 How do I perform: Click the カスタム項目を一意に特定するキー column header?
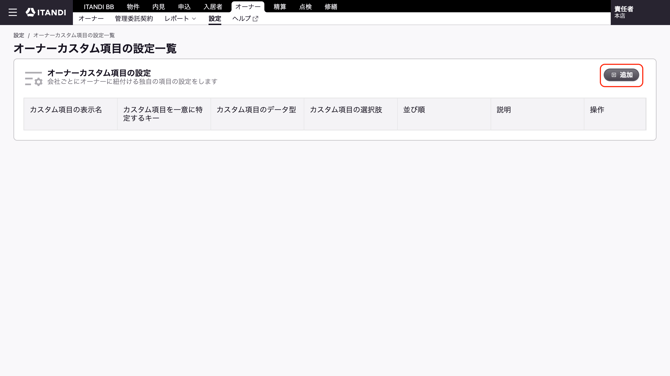coord(163,114)
